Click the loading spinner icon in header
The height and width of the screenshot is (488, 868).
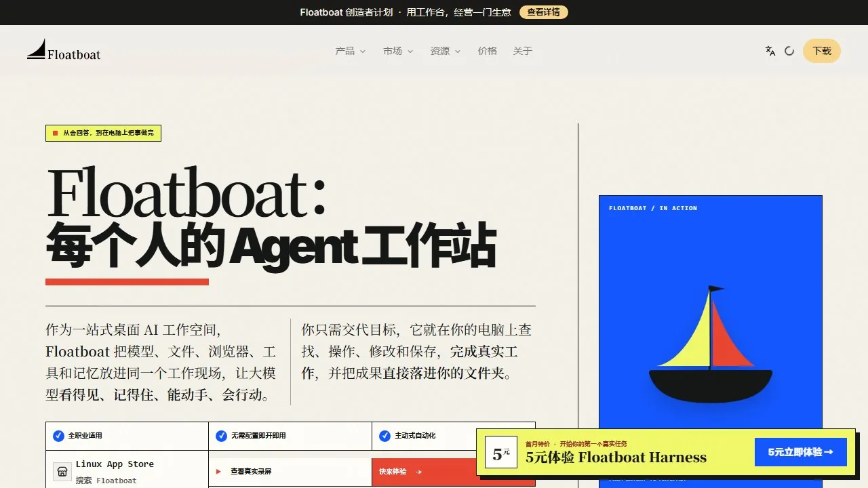pos(789,51)
